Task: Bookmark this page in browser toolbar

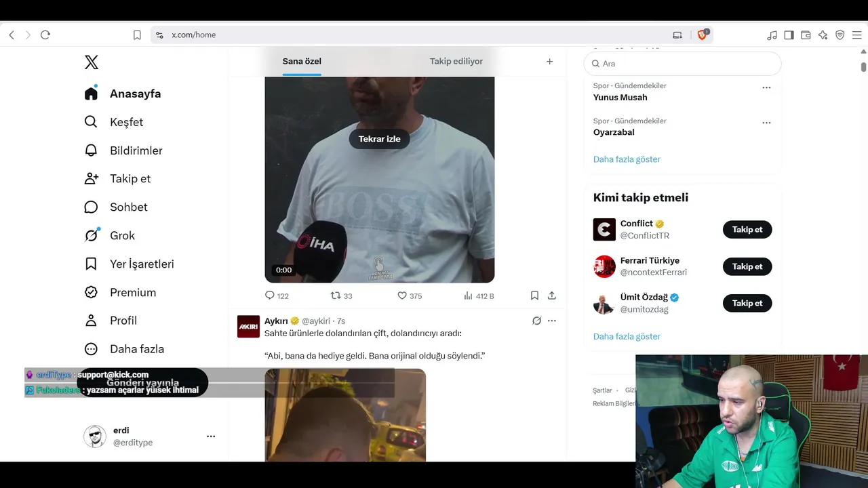Action: click(137, 35)
